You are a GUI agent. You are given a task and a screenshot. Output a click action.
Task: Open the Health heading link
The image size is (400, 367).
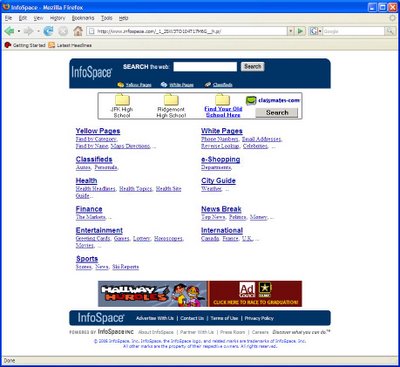86,181
